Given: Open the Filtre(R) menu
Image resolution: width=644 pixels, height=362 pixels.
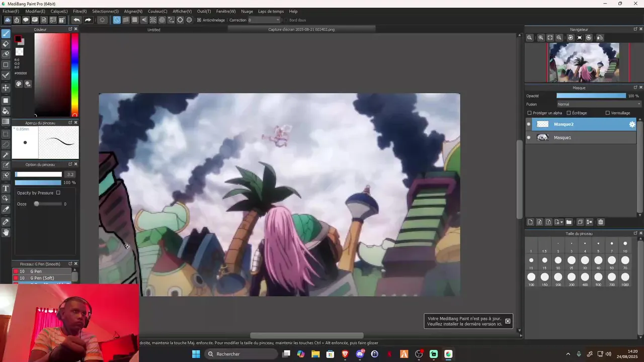Looking at the screenshot, I should 79,11.
